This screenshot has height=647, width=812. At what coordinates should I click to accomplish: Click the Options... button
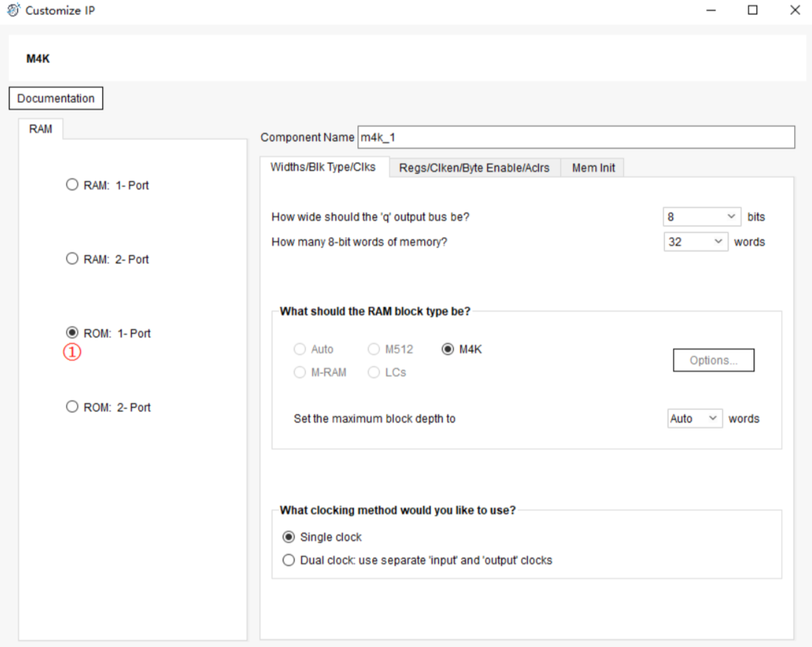pos(713,361)
